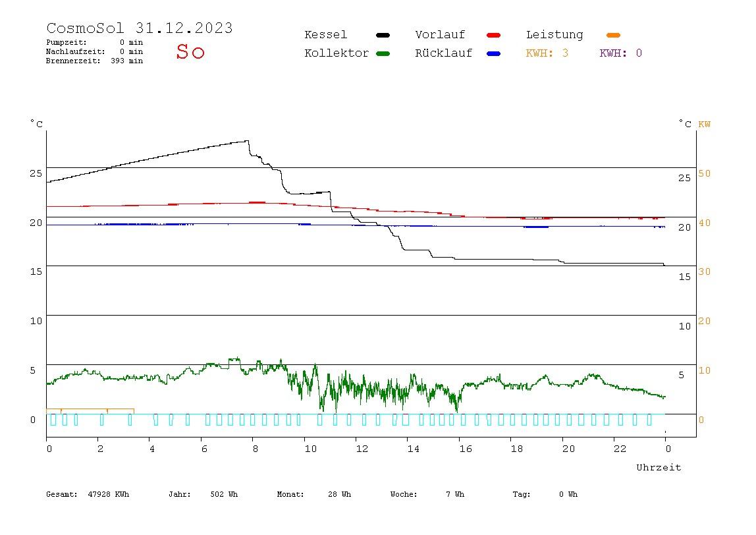
Task: Select the blue Rücklauf legend swatch
Action: point(494,53)
